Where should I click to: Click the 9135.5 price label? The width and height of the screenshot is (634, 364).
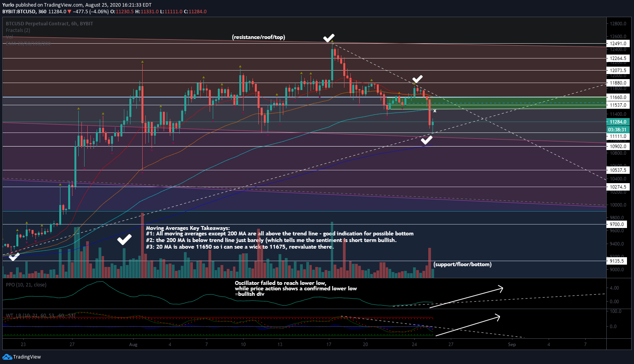tap(617, 261)
